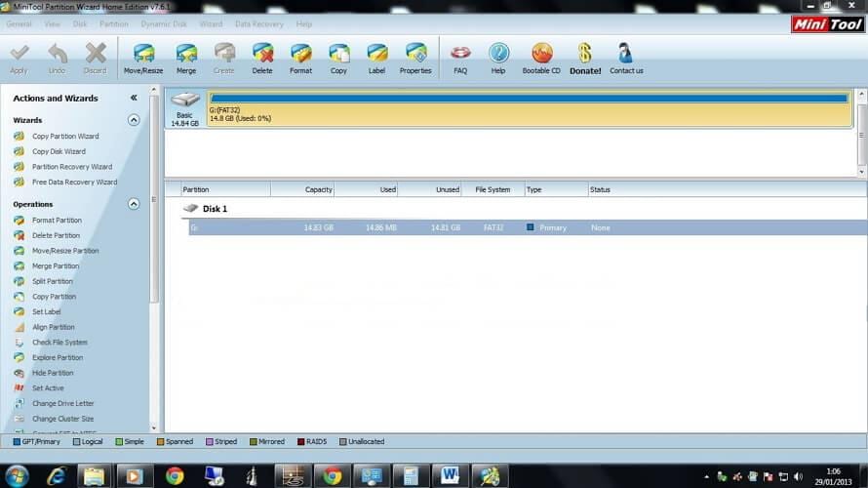Select the Move/Resize toolbar icon

click(x=143, y=53)
